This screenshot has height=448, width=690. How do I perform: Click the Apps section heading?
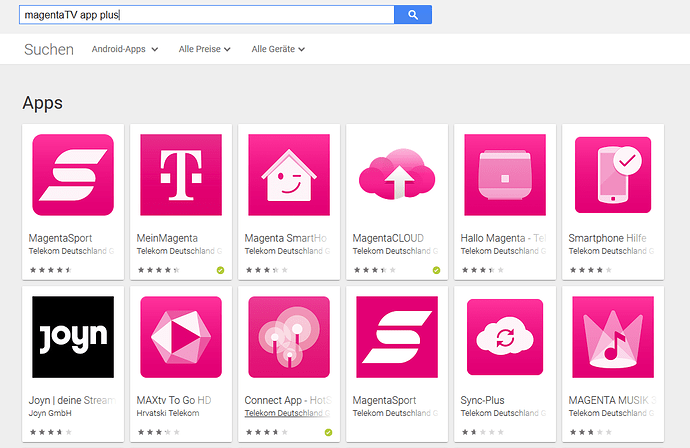point(43,103)
